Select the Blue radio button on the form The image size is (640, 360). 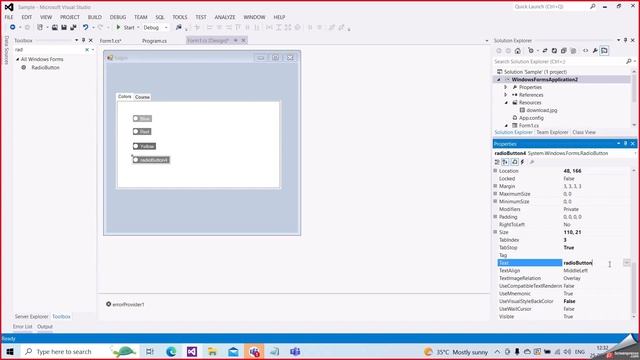[142, 118]
